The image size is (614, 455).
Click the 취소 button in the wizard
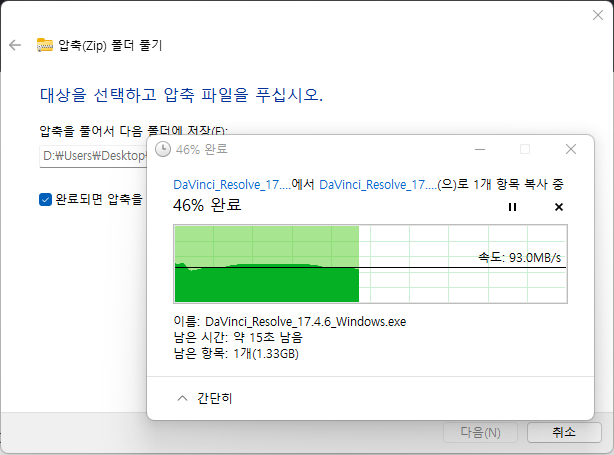[564, 432]
